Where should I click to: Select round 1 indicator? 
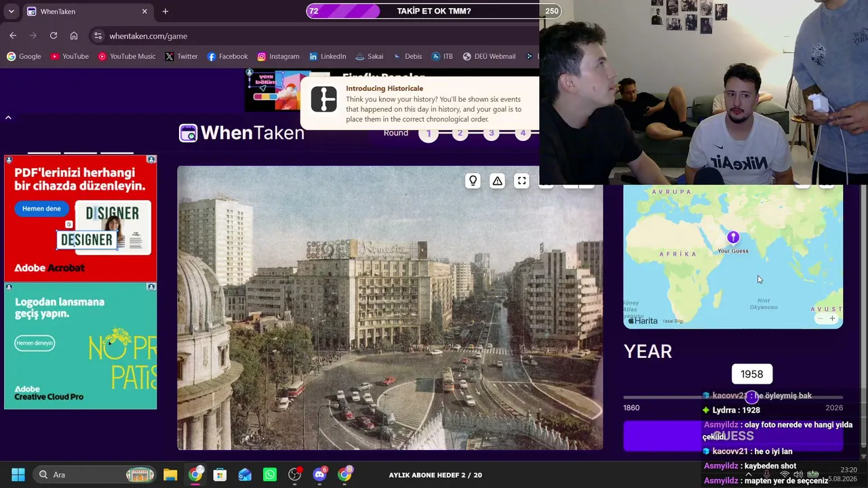pyautogui.click(x=429, y=134)
